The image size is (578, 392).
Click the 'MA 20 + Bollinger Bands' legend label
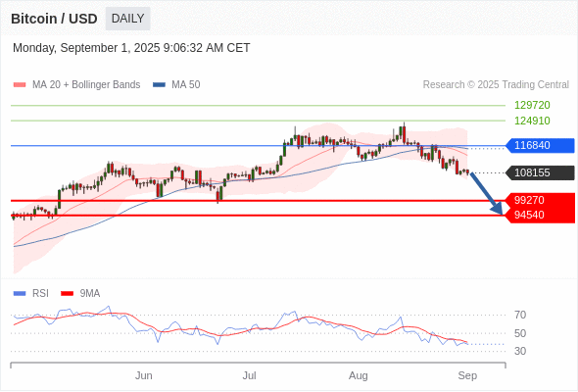[x=86, y=85]
